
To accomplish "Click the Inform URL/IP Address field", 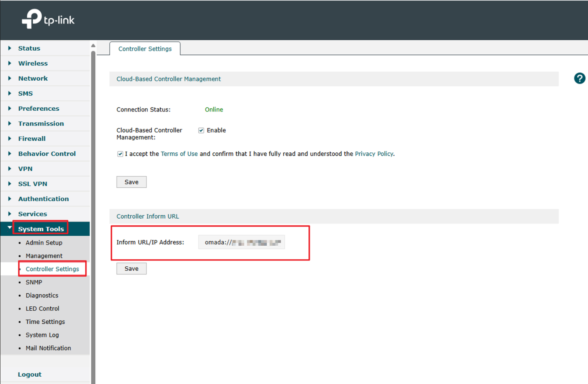I will [241, 242].
